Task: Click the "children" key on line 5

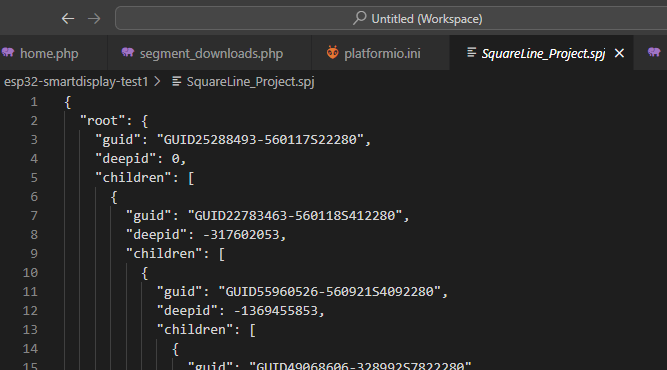Action: [133, 178]
